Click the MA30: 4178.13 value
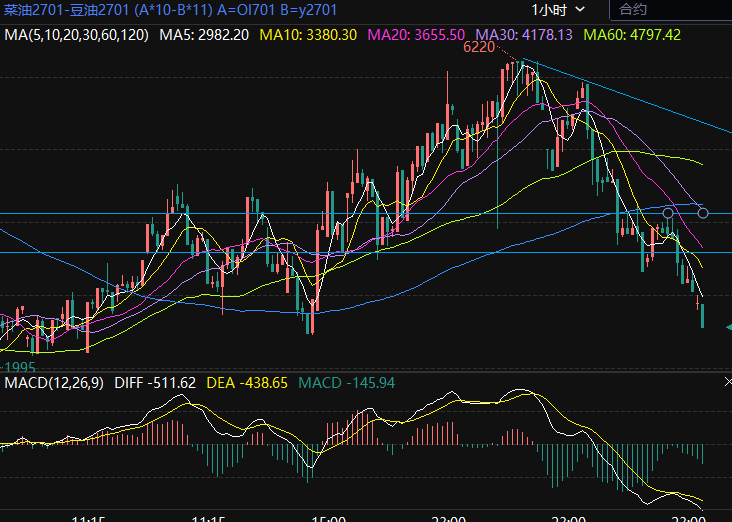732x522 pixels. [x=524, y=35]
